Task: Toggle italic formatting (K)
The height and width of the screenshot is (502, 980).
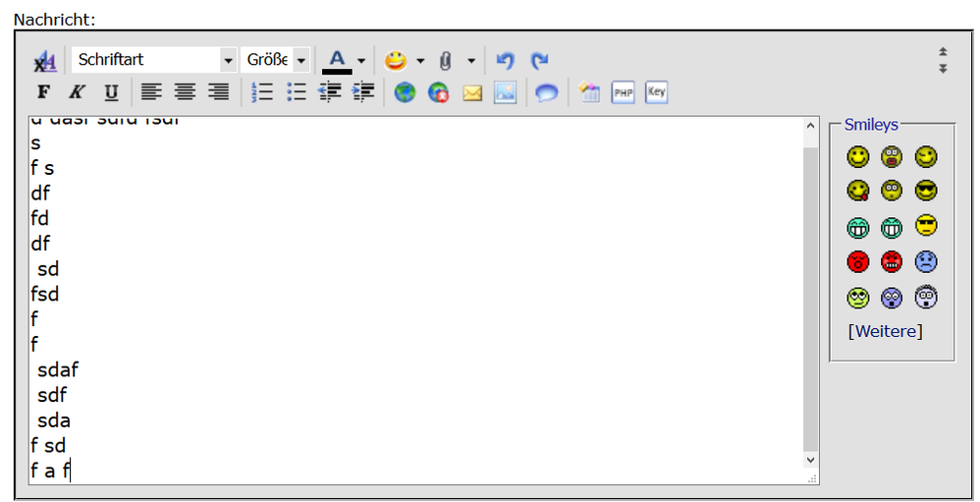Action: (77, 92)
